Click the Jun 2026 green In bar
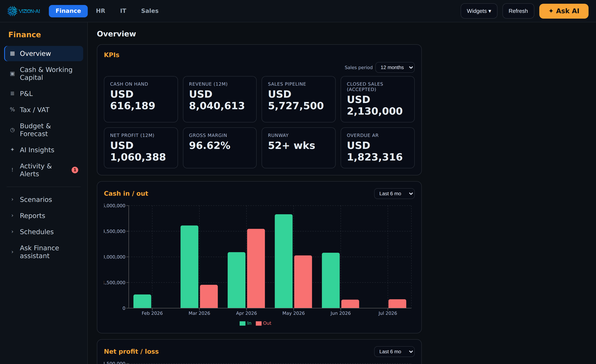This screenshot has height=364, width=596. point(331,280)
